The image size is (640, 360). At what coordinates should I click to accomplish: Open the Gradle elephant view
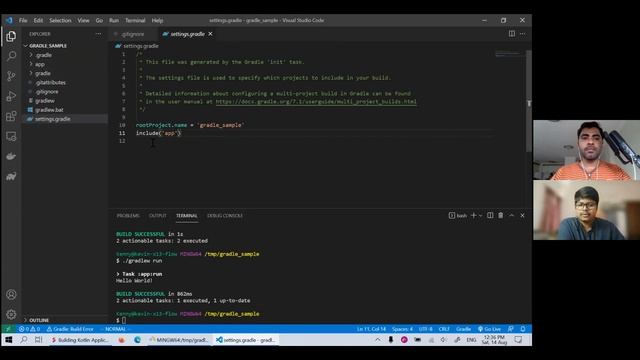pos(11,176)
